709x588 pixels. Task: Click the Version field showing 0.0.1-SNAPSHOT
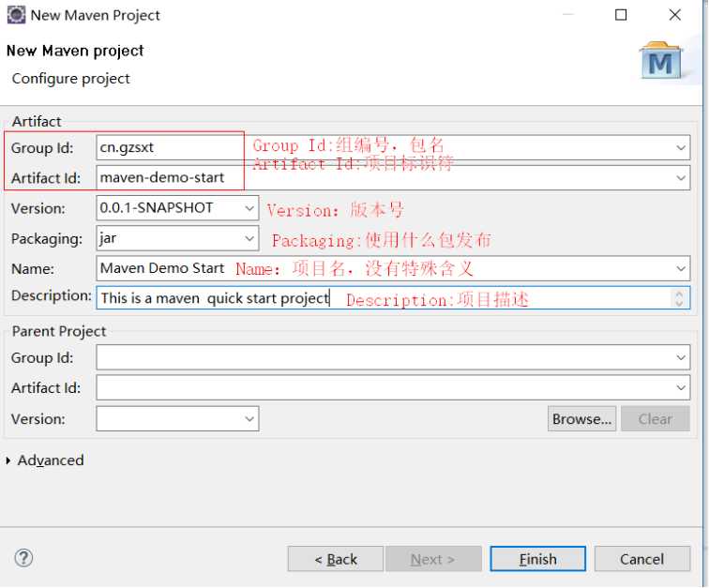point(177,208)
